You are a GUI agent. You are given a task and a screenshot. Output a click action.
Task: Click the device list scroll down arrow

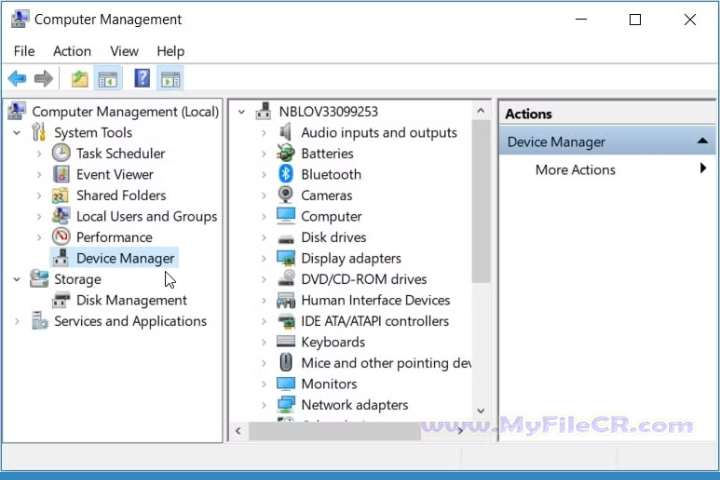point(481,411)
